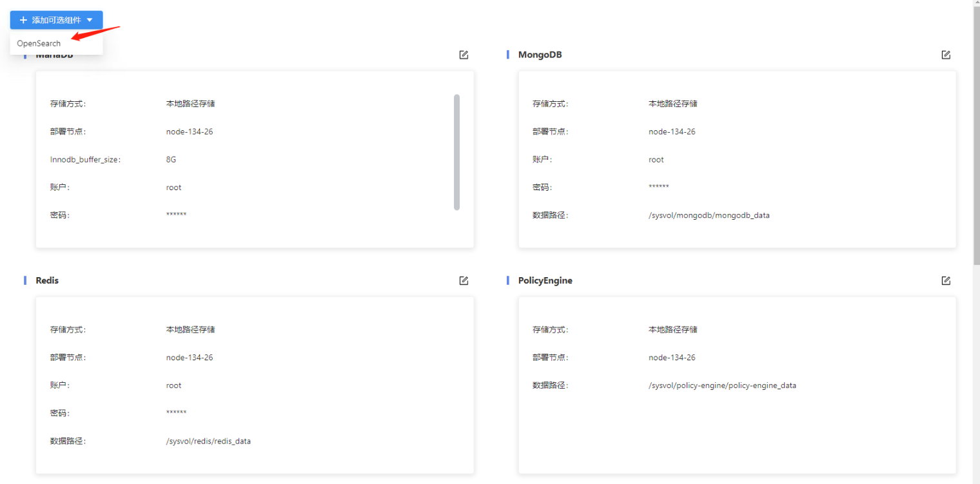Click 部署节点 label in MariaDB card

click(68, 131)
